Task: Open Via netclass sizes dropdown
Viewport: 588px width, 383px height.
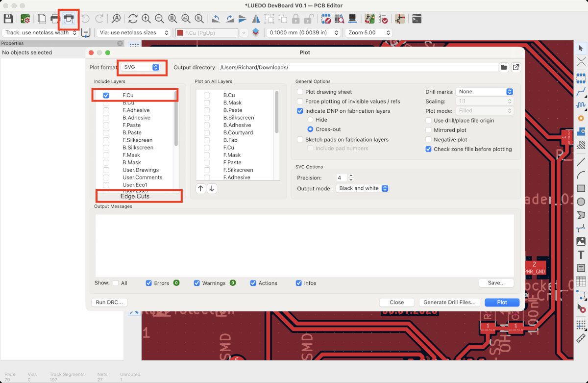Action: click(x=133, y=33)
